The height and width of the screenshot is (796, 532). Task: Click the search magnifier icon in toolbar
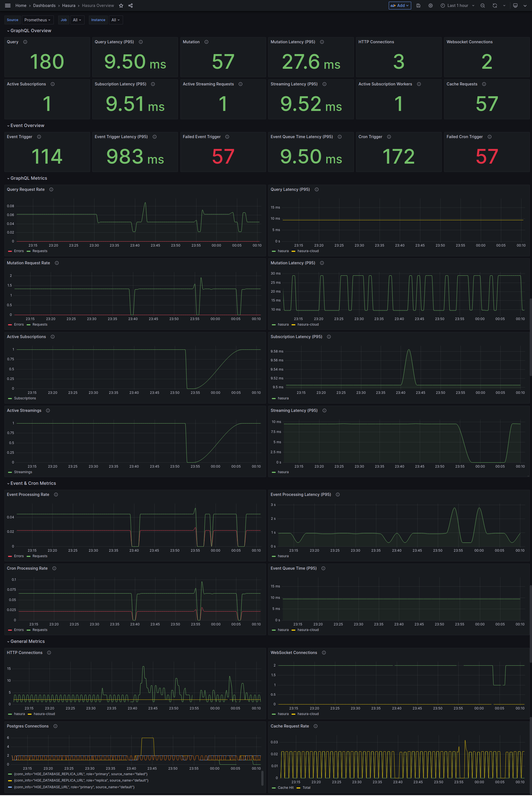(x=482, y=5)
